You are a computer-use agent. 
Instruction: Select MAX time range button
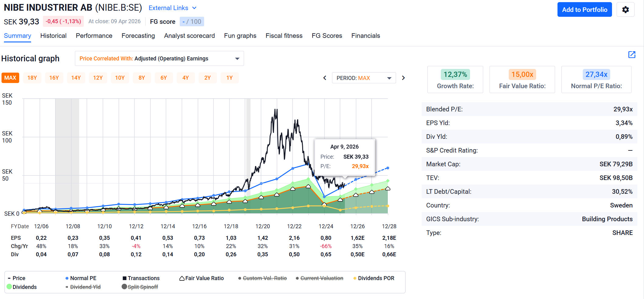pos(10,78)
